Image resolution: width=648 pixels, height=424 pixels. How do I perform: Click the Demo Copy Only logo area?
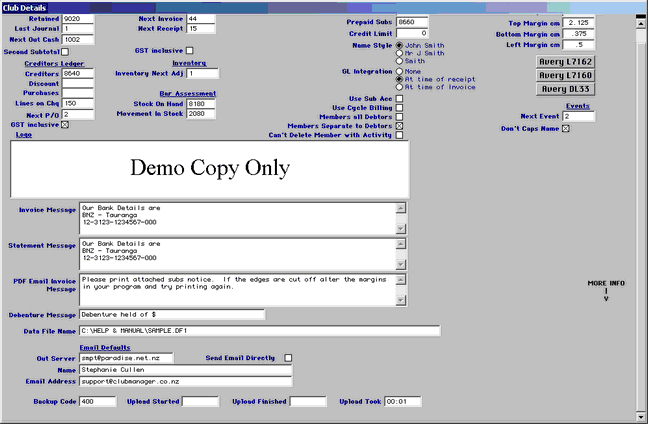coord(209,166)
